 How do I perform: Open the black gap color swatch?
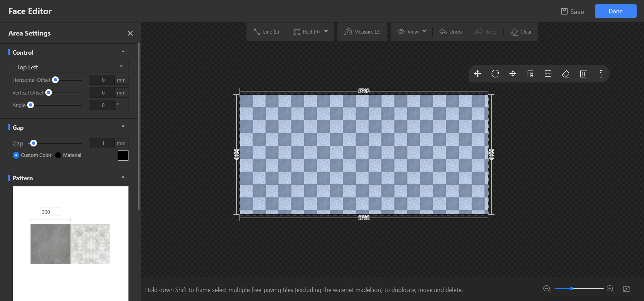click(123, 156)
